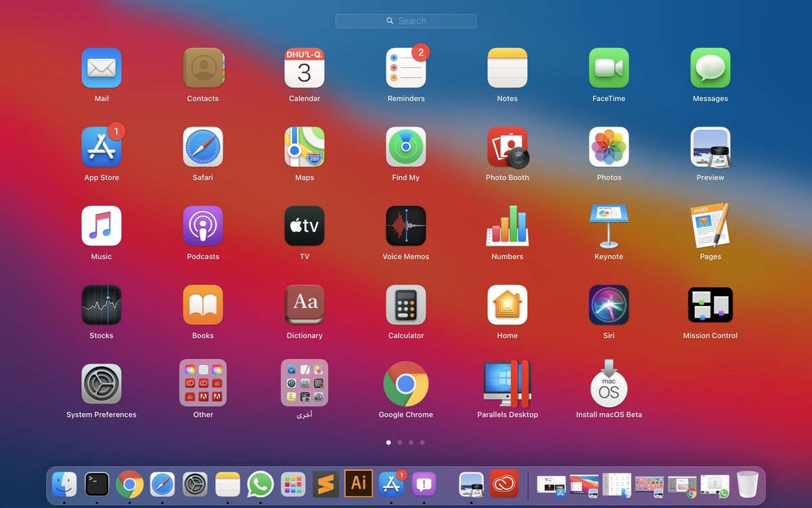Open Photo Booth

(507, 147)
